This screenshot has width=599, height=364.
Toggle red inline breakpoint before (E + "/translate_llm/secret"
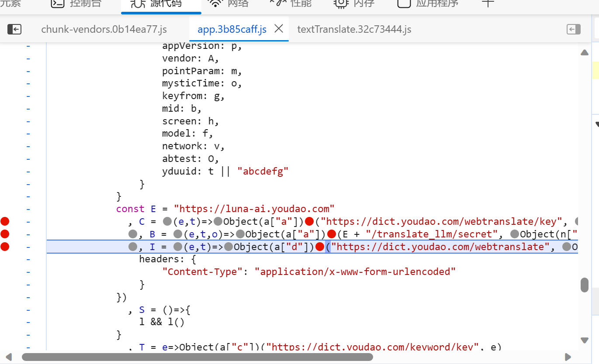pyautogui.click(x=331, y=234)
